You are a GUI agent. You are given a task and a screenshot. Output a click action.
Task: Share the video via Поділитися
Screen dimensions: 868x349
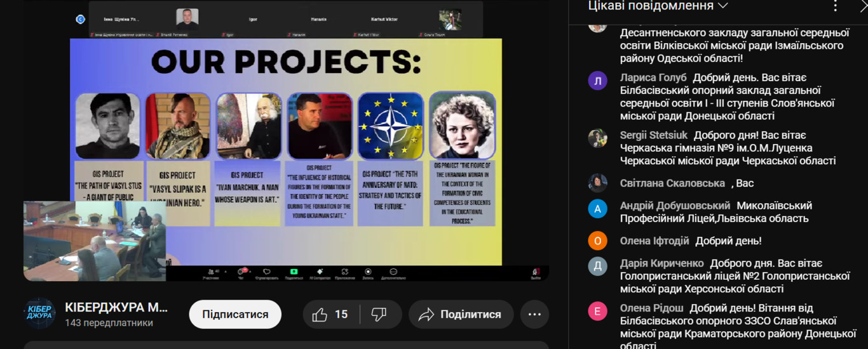[x=461, y=314]
